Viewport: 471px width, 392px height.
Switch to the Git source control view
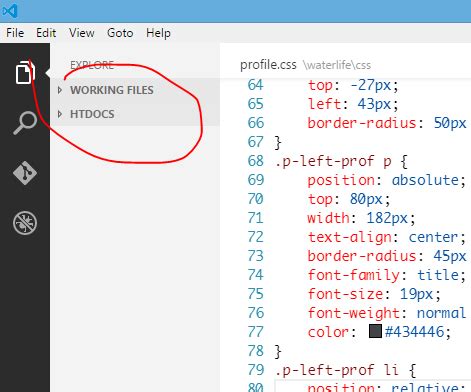25,173
